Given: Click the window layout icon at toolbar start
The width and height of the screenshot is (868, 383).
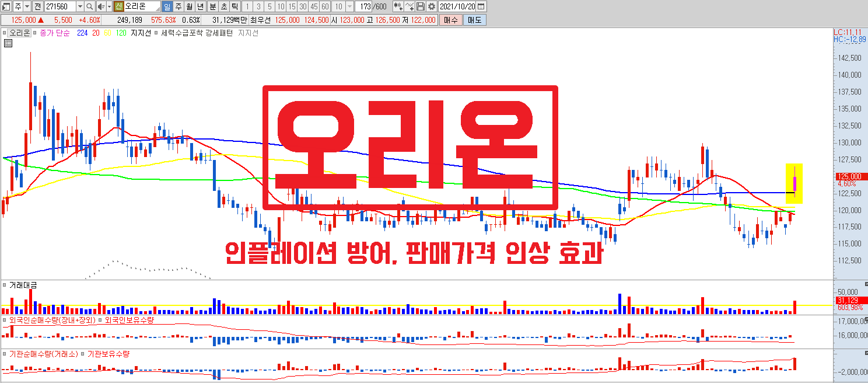Looking at the screenshot, I should (x=6, y=6).
